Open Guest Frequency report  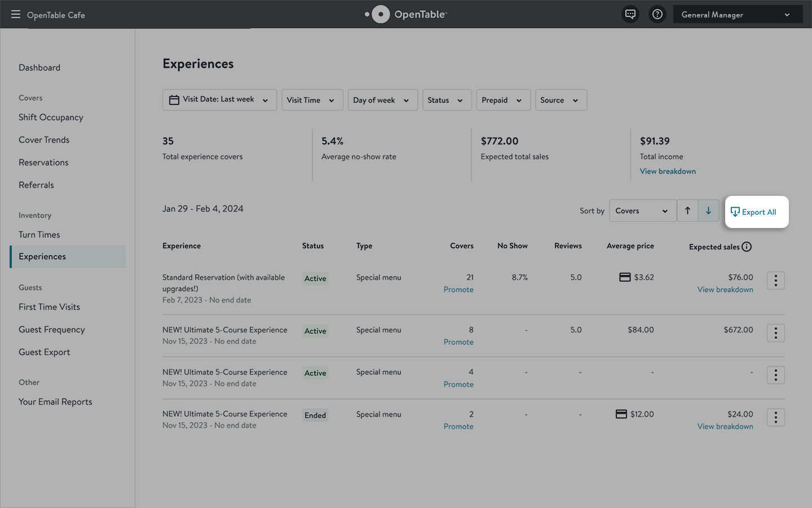51,330
